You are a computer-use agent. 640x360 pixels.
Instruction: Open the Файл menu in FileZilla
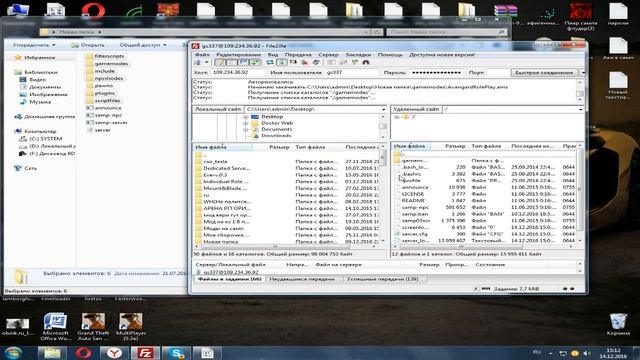click(202, 54)
